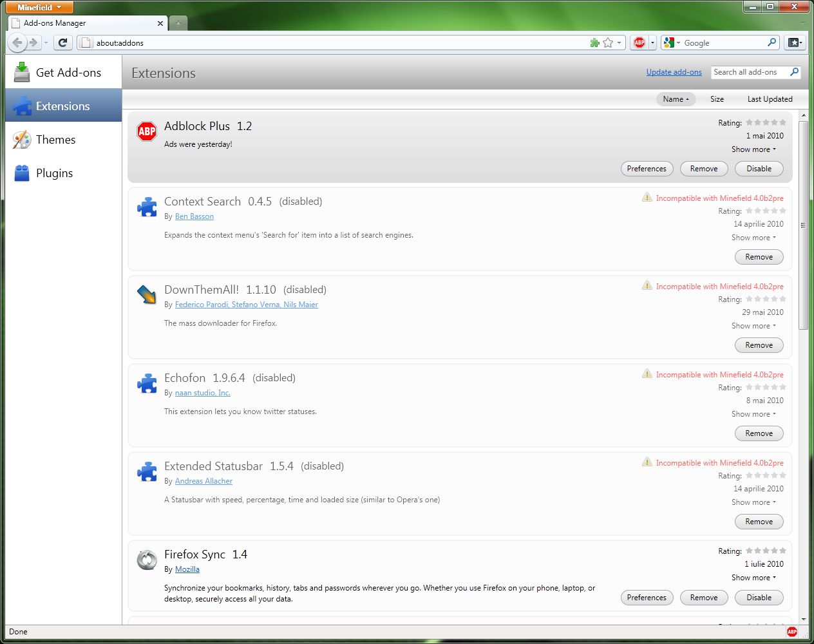The height and width of the screenshot is (644, 814).
Task: Click the Update add-ons link
Action: (674, 72)
